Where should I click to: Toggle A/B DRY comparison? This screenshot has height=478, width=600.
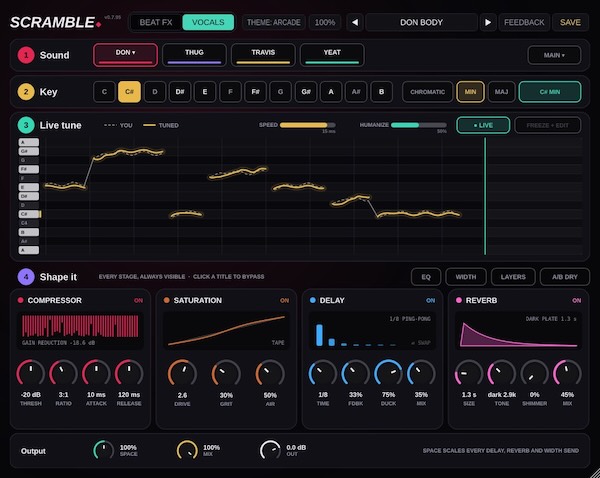564,277
